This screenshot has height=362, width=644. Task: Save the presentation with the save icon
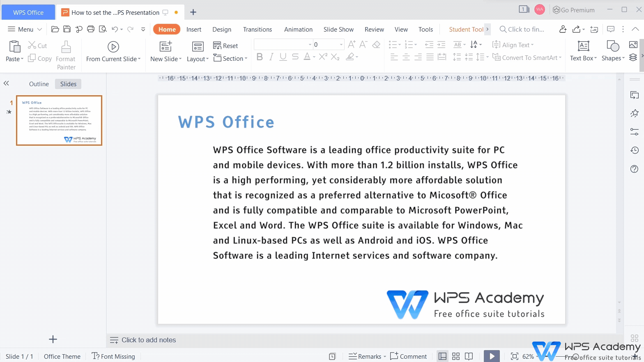pos(67,29)
